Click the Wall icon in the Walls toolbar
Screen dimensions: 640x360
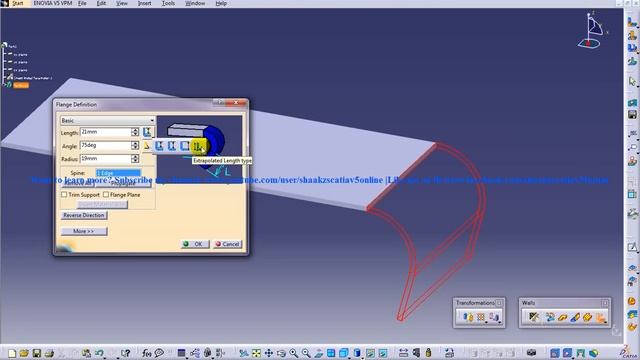click(x=562, y=317)
